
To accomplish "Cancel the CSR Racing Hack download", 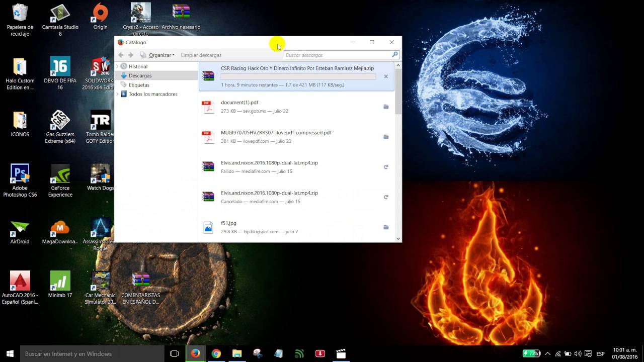I will pyautogui.click(x=386, y=76).
